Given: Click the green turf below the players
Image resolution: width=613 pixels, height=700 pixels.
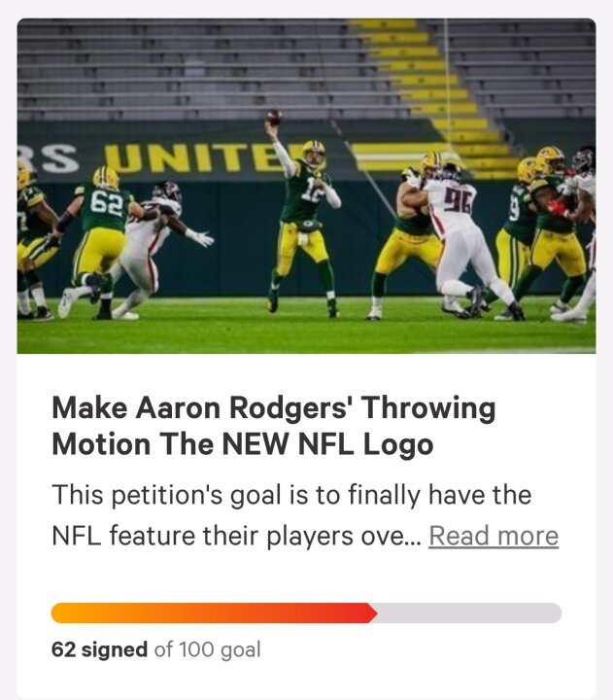Looking at the screenshot, I should point(306,332).
